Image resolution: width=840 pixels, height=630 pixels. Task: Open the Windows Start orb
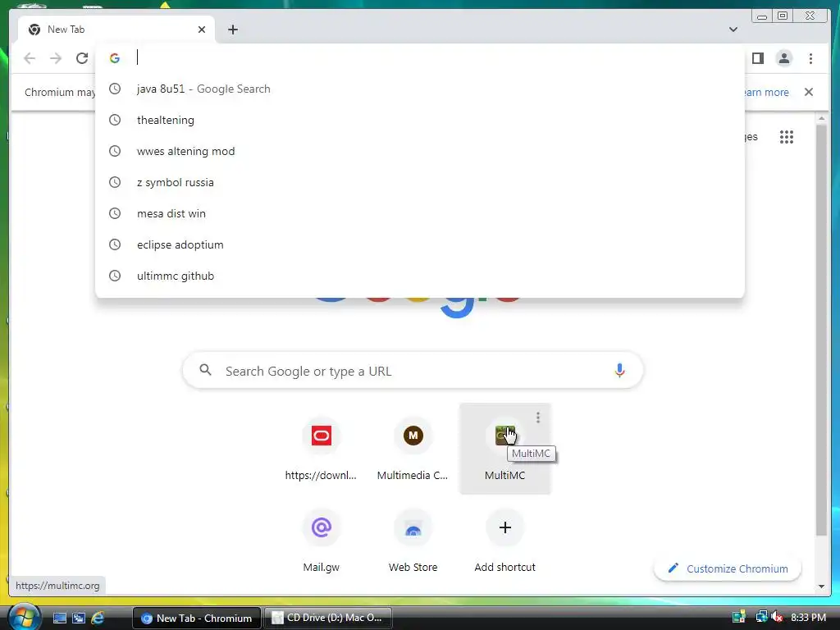pos(24,617)
